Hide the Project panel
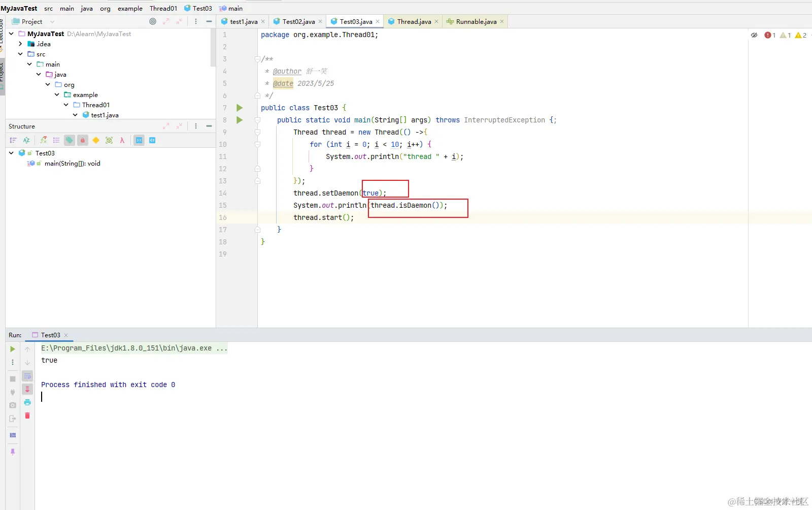 (x=209, y=21)
